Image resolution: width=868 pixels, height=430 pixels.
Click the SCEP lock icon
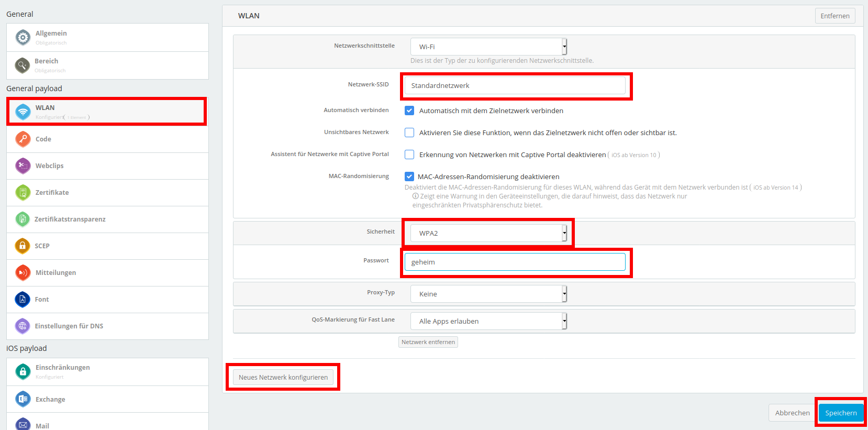tap(23, 246)
